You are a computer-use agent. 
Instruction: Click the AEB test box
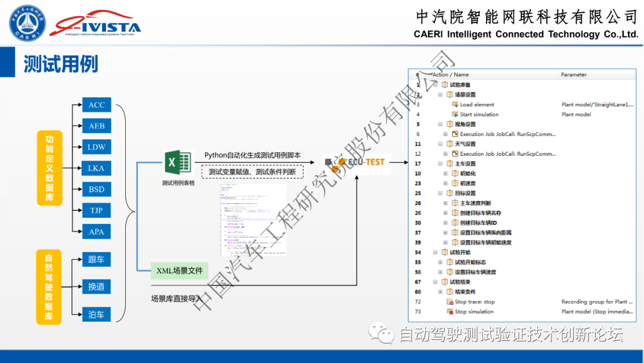tap(95, 125)
